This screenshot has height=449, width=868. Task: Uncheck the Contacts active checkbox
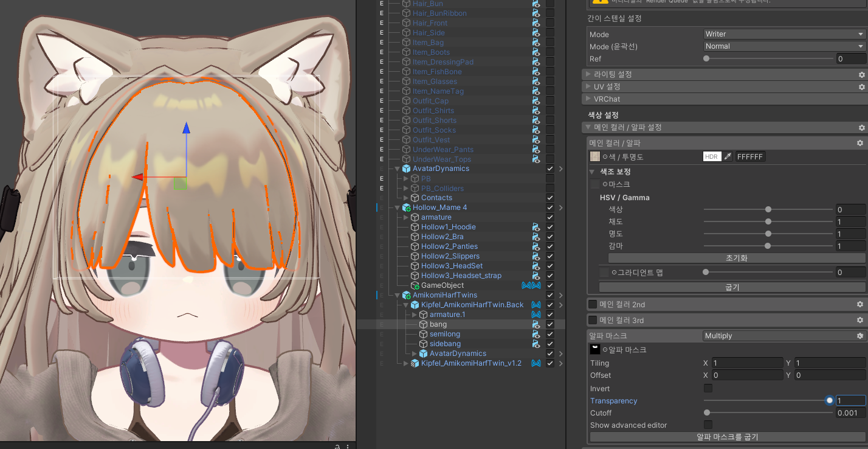[x=550, y=198]
